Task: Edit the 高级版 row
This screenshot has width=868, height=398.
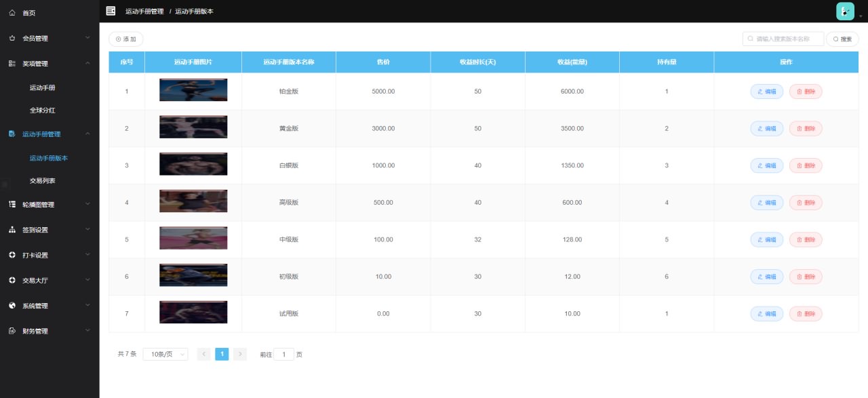Action: [766, 202]
